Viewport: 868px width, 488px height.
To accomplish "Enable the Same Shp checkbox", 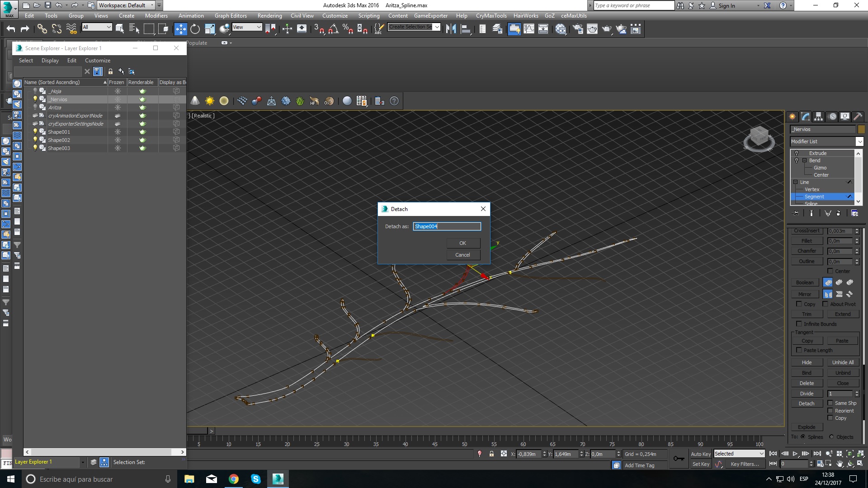I will (x=830, y=403).
